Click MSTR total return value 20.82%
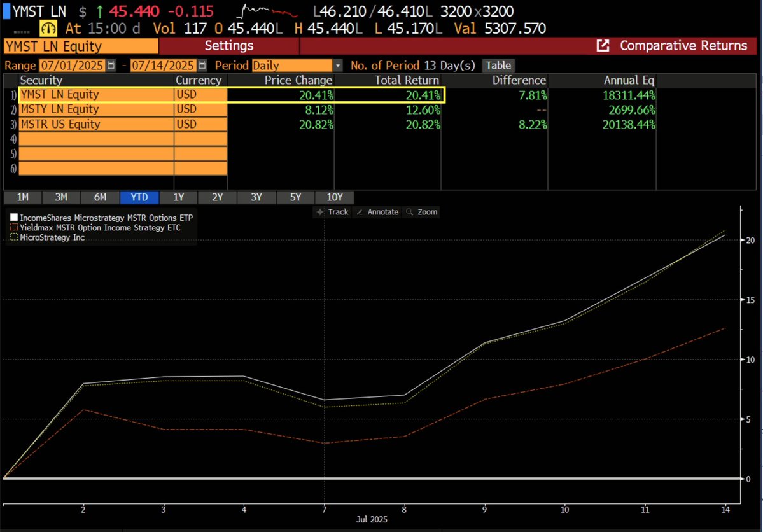Screen dimensions: 763x532 423,125
